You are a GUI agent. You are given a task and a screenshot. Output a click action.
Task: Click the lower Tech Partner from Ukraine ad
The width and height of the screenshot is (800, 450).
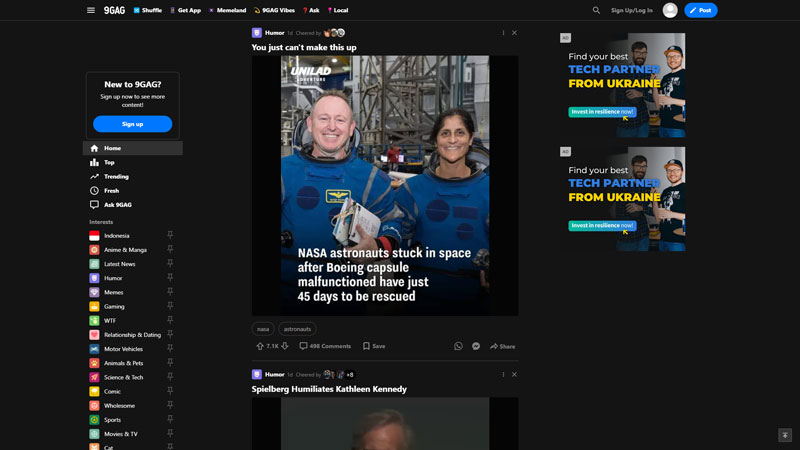[622, 199]
